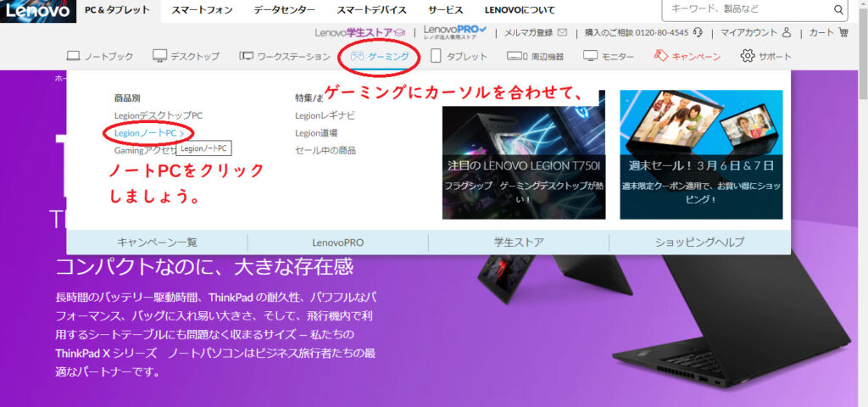Click カート link

click(x=821, y=33)
